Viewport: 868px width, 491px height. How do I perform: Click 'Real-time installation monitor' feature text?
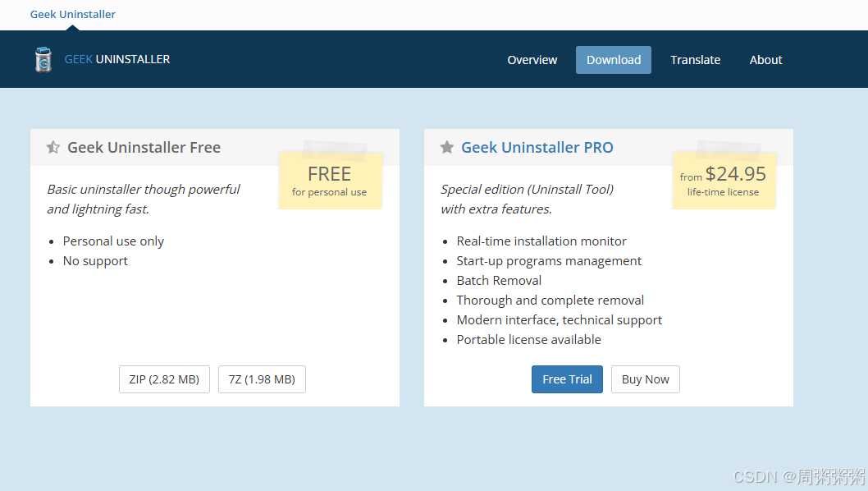coord(541,241)
